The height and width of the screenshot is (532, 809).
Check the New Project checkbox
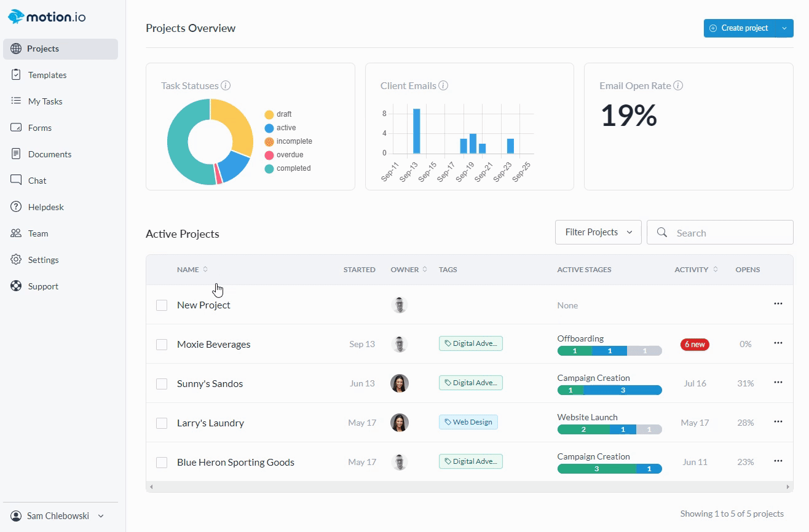pos(162,305)
